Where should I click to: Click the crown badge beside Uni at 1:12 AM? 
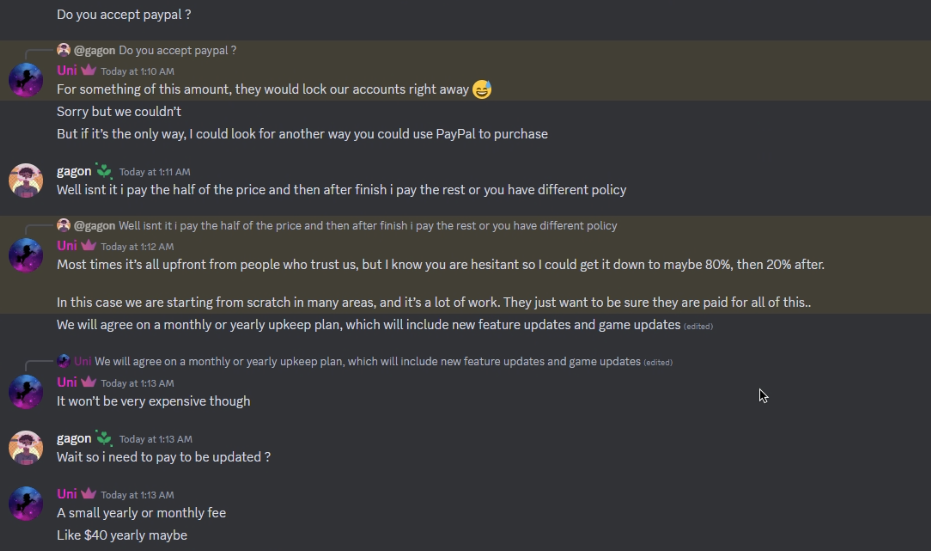coord(88,246)
